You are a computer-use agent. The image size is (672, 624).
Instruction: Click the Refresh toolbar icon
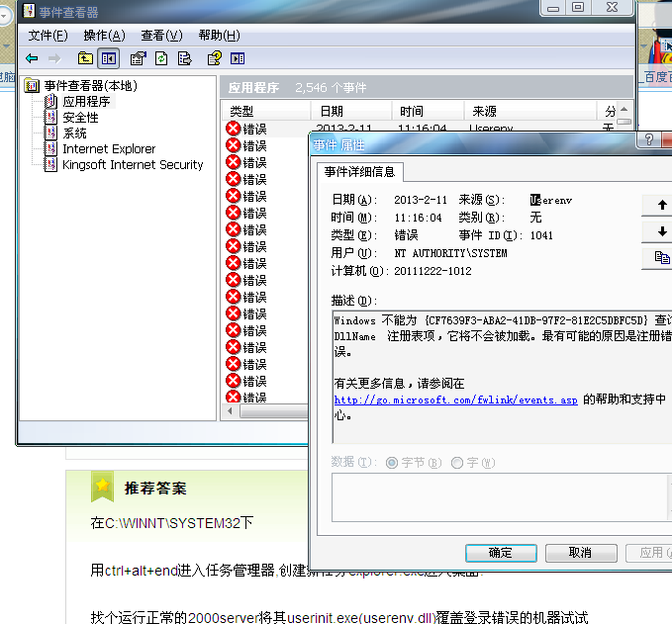(161, 58)
